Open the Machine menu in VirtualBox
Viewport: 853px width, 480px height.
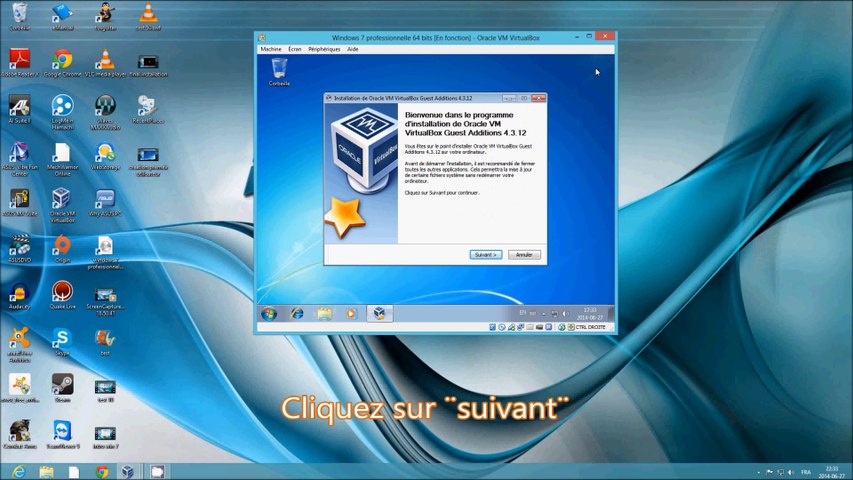point(271,49)
